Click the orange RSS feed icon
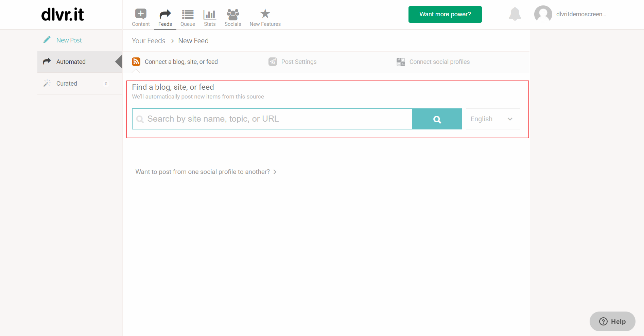The image size is (644, 336). tap(136, 61)
